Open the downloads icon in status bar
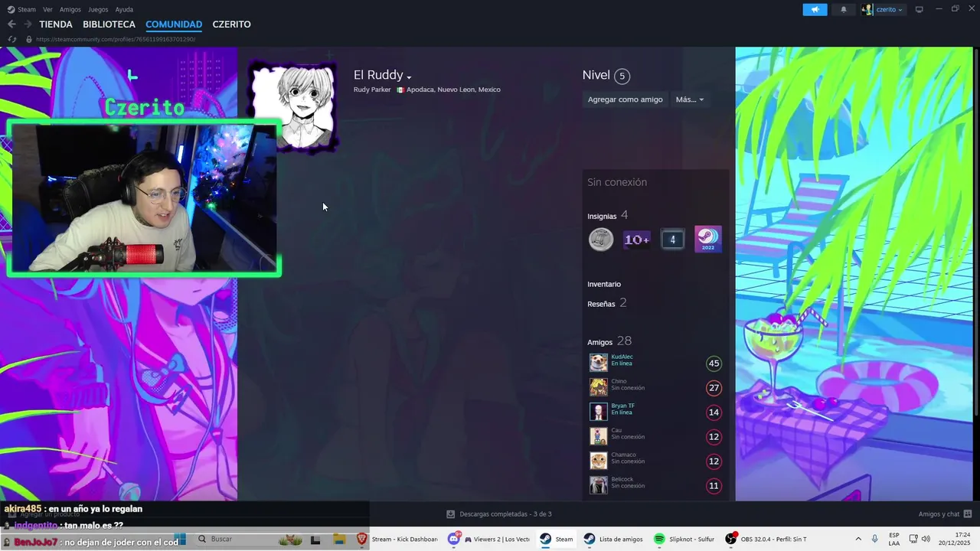Viewport: 980px width, 551px height. [x=450, y=514]
